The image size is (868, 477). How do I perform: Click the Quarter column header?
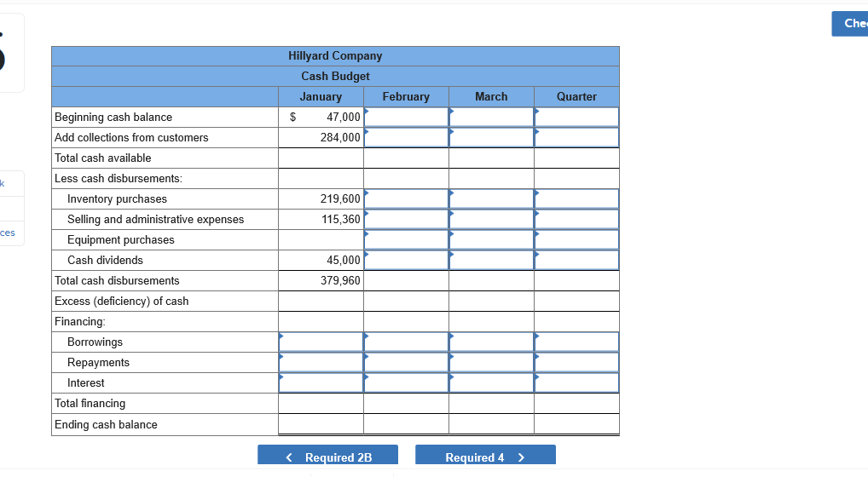[x=576, y=97]
